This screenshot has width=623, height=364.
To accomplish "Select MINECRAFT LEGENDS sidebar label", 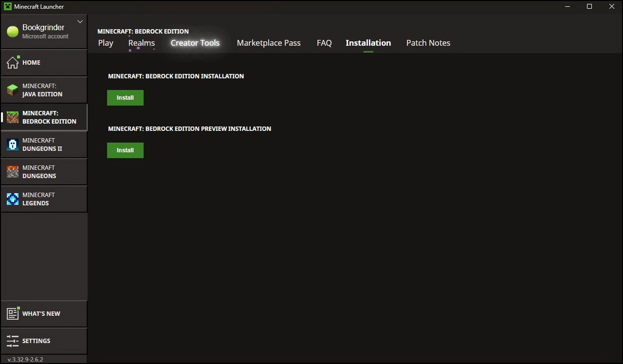I will (x=38, y=199).
